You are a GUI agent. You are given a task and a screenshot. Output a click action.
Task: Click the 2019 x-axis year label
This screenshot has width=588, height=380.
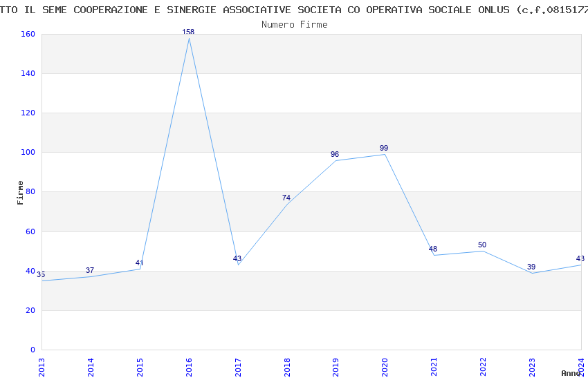click(x=336, y=368)
